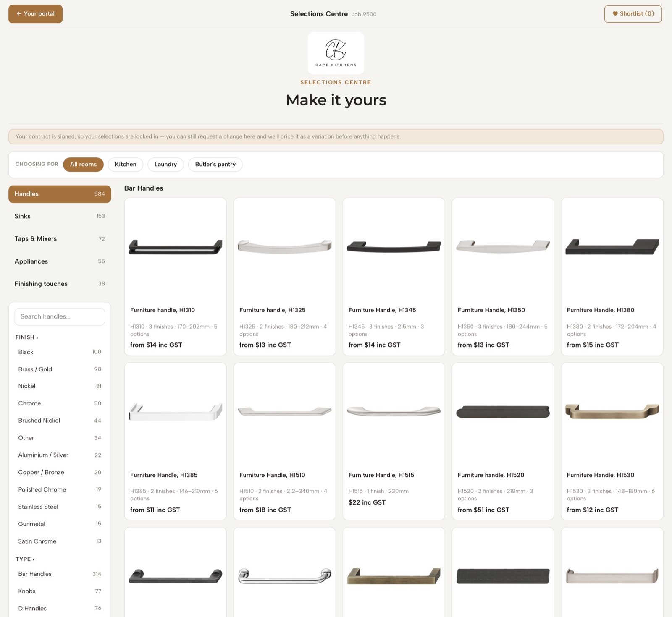Filter by Brushed Nickel finish
The height and width of the screenshot is (617, 672).
[60, 421]
